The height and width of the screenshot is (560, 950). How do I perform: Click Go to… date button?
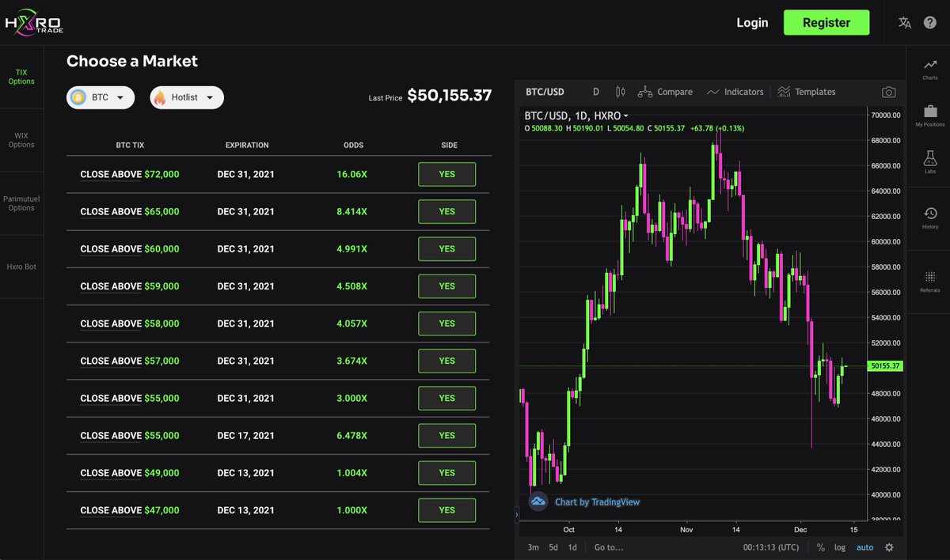[609, 547]
